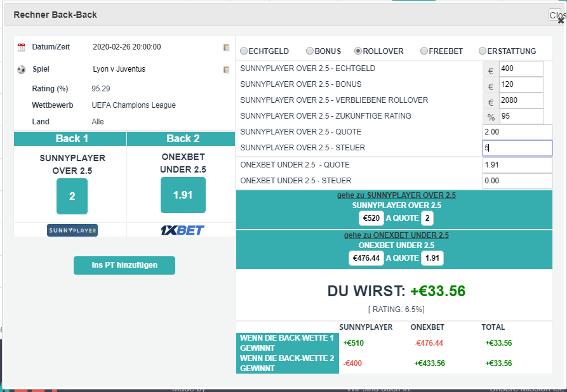Screen dimensions: 567x392
Task: Edit the Sunnyplayer Bonus amount field
Action: click(521, 84)
